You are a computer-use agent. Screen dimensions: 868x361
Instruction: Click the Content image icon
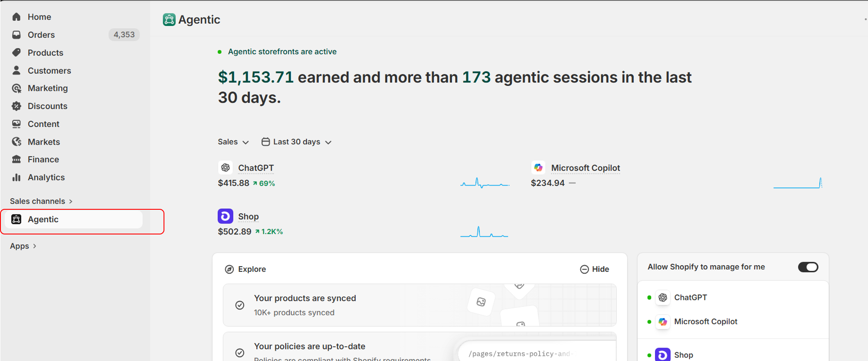click(16, 124)
